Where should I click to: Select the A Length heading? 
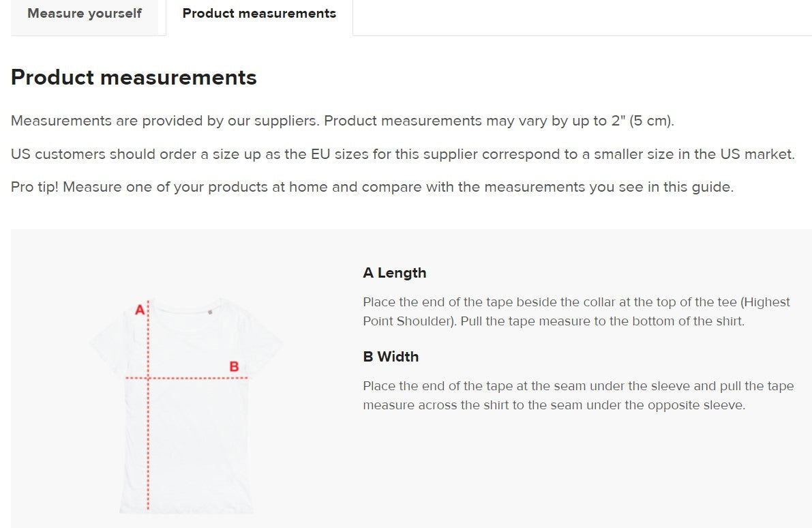click(394, 273)
